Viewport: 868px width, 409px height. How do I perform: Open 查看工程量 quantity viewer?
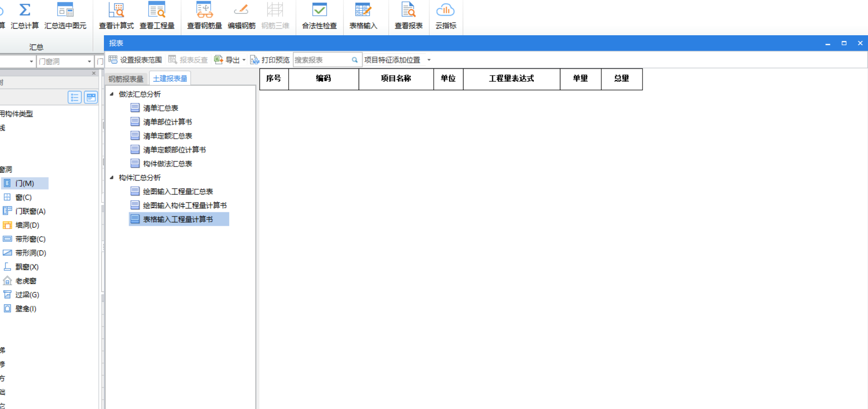[x=157, y=16]
